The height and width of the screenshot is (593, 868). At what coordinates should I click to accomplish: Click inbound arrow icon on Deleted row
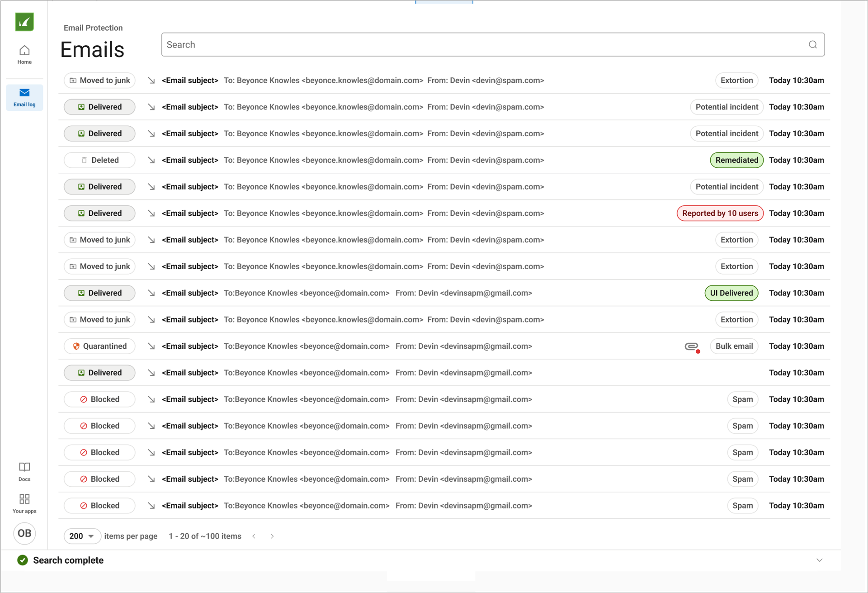(x=151, y=160)
